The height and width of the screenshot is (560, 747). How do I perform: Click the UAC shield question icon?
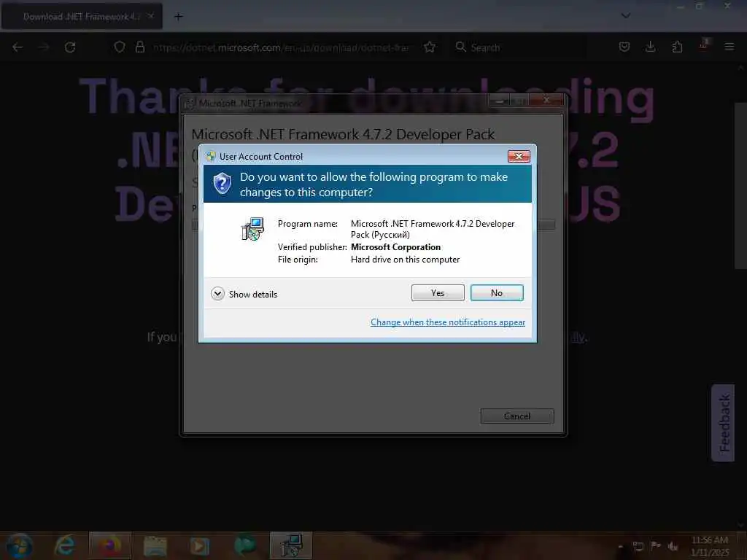click(x=222, y=184)
